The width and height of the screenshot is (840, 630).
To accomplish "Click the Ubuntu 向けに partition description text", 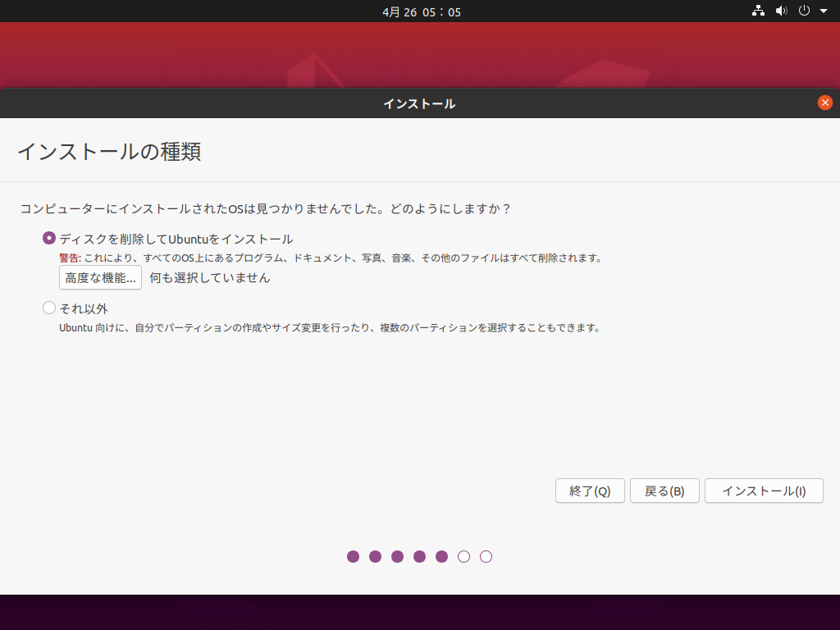I will [x=330, y=327].
